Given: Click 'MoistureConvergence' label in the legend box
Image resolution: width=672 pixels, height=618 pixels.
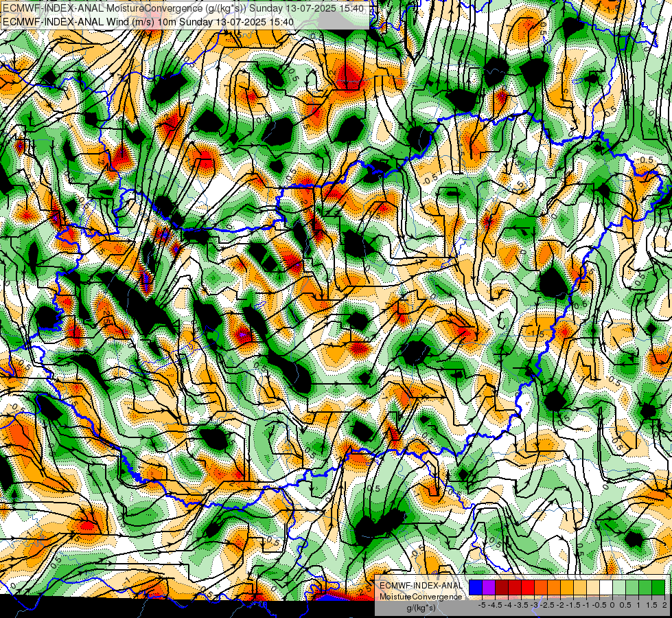Looking at the screenshot, I should [421, 597].
